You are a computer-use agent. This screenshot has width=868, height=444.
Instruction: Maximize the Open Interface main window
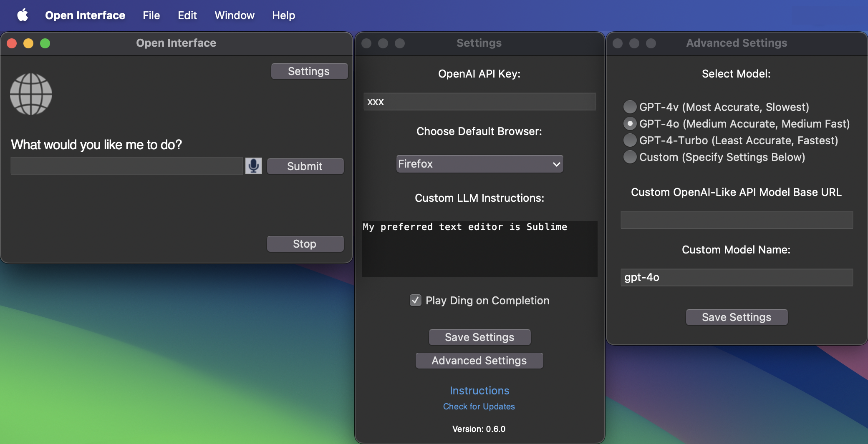(x=45, y=43)
